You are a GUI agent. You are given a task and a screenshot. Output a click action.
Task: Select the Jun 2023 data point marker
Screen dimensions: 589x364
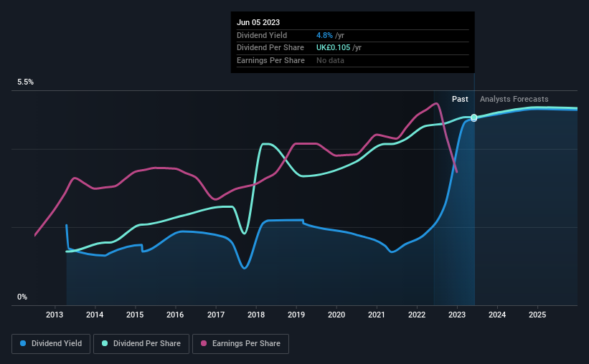pos(474,118)
